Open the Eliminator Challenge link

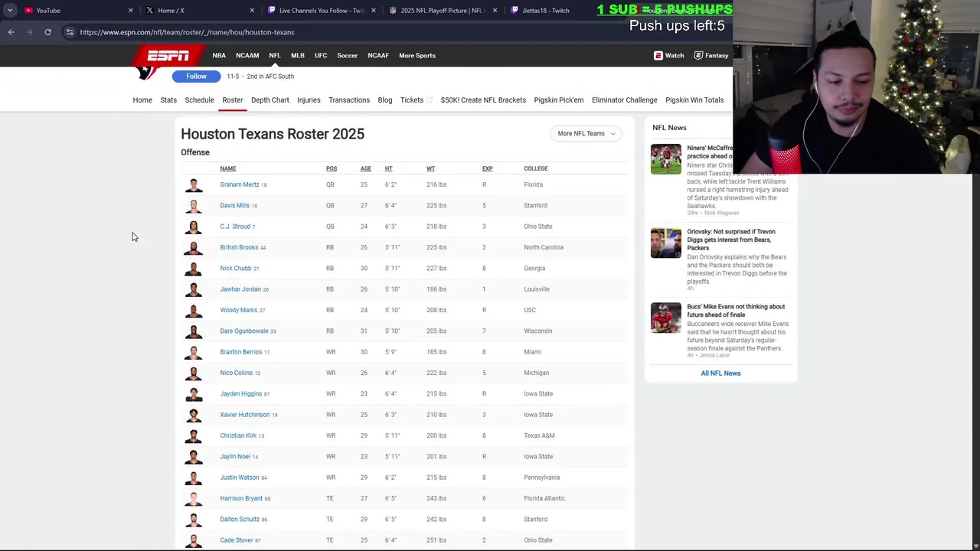pyautogui.click(x=625, y=99)
